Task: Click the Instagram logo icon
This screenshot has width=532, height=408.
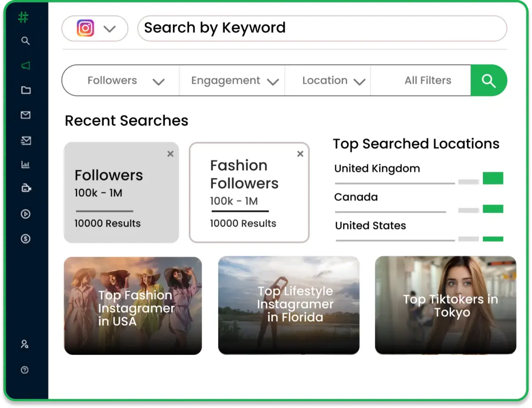Action: [86, 28]
